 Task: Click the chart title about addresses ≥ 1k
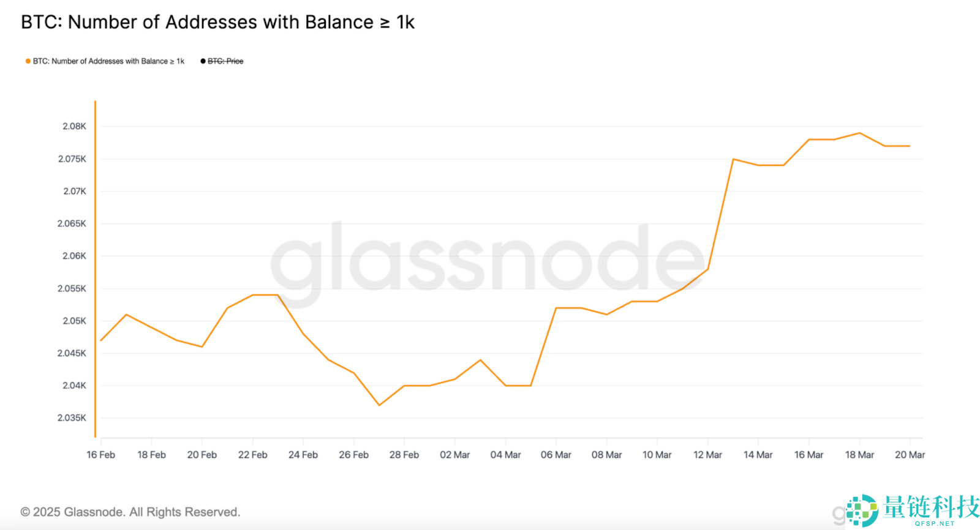click(x=217, y=23)
